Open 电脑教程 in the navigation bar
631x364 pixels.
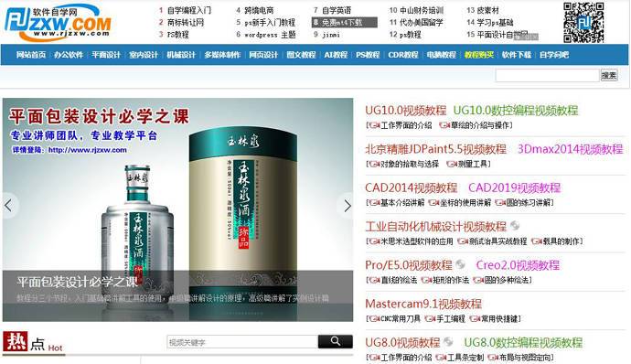[442, 55]
